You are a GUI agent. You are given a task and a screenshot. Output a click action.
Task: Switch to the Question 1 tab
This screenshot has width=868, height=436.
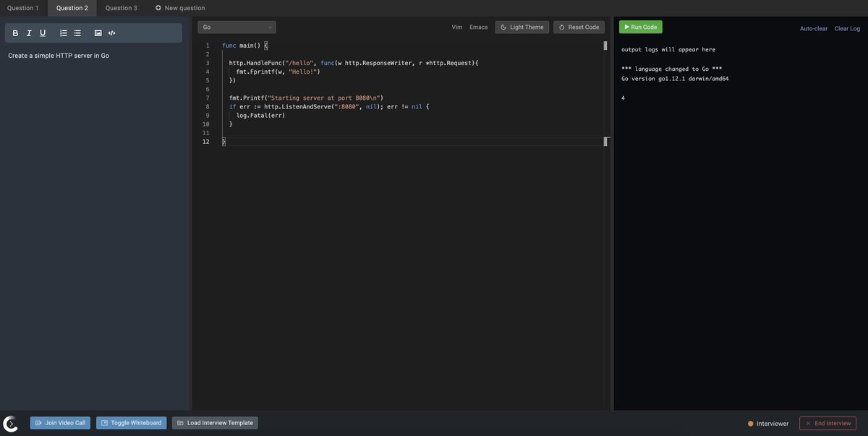(x=23, y=8)
